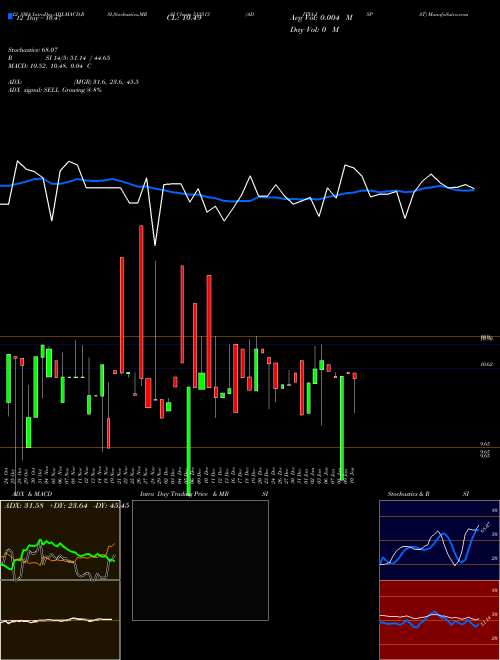Click the 'CL: 10.49' closing price text
Image resolution: width=500 pixels, height=660 pixels.
184,18
